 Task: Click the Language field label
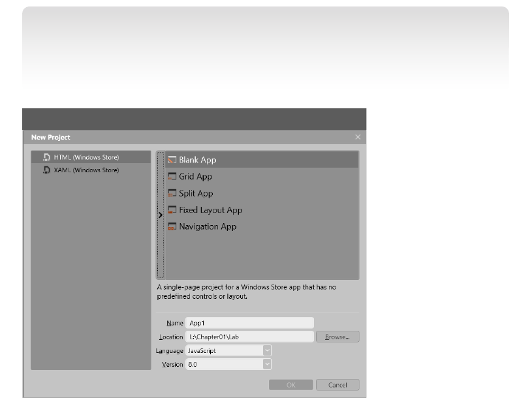tap(169, 351)
